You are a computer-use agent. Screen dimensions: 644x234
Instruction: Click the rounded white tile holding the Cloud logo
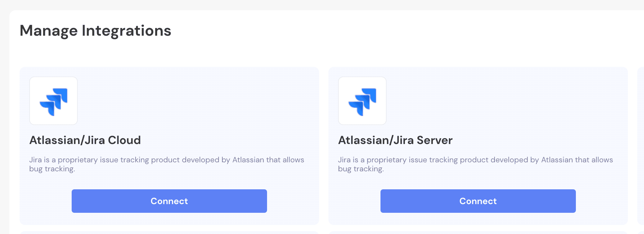(x=53, y=101)
